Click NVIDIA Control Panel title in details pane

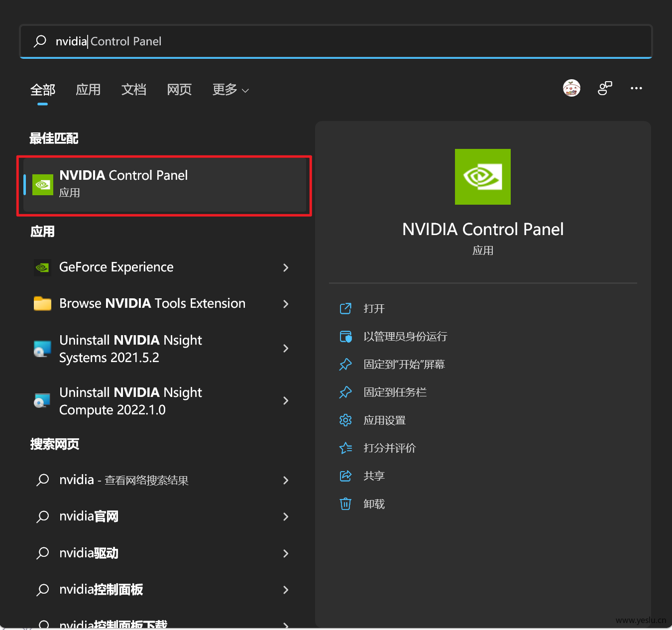coord(483,230)
